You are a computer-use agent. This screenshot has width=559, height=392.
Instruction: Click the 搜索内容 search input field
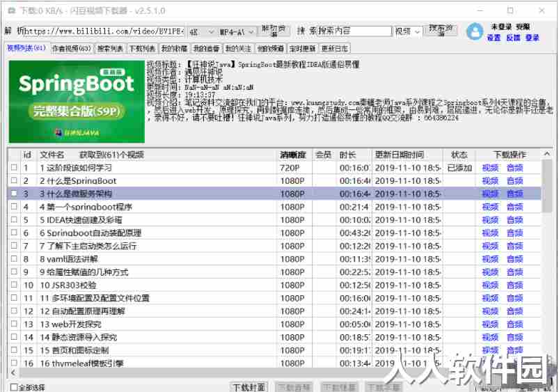tap(354, 31)
